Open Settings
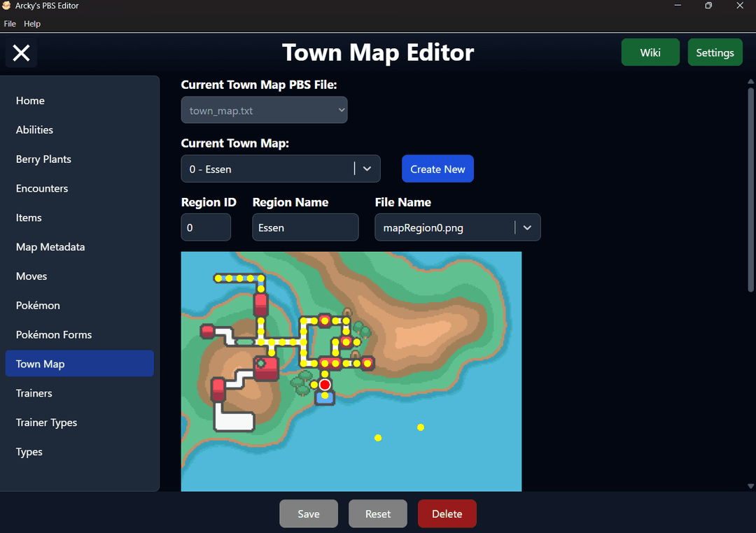 click(x=715, y=52)
